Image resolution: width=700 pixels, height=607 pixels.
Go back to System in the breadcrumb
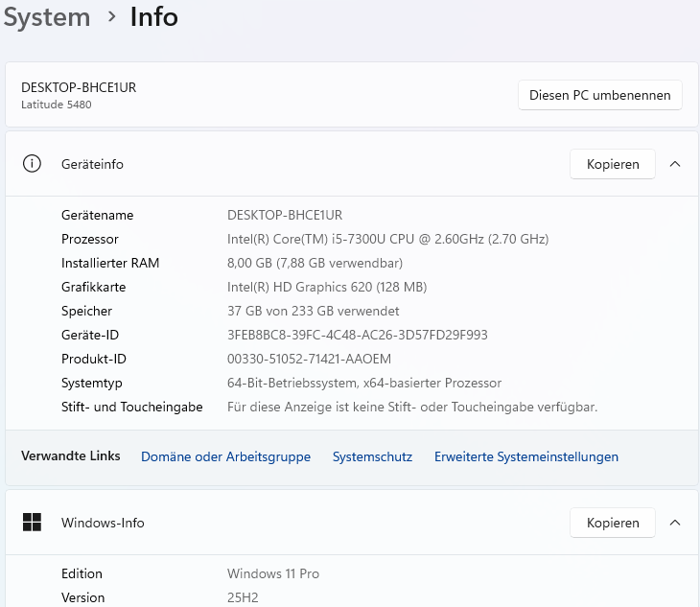47,17
